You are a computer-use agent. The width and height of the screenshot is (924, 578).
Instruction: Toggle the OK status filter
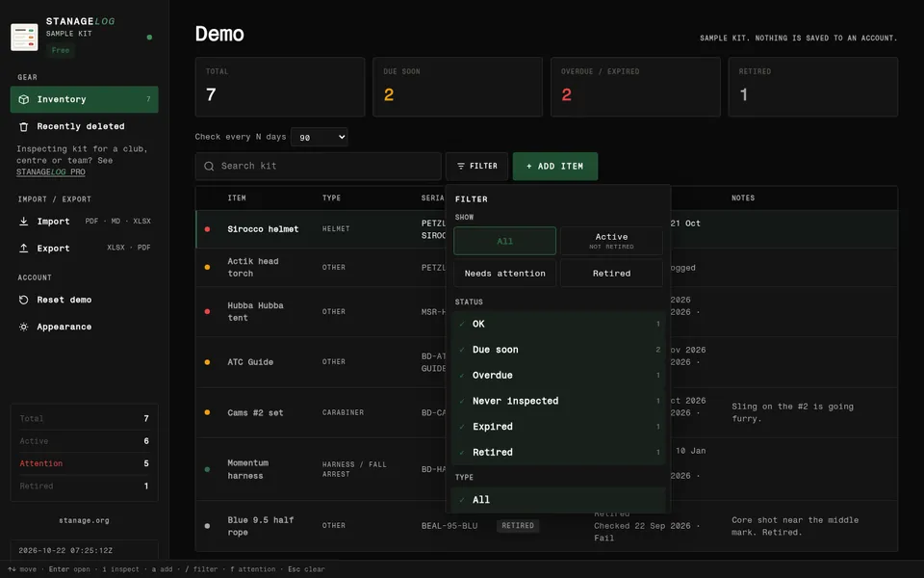558,324
